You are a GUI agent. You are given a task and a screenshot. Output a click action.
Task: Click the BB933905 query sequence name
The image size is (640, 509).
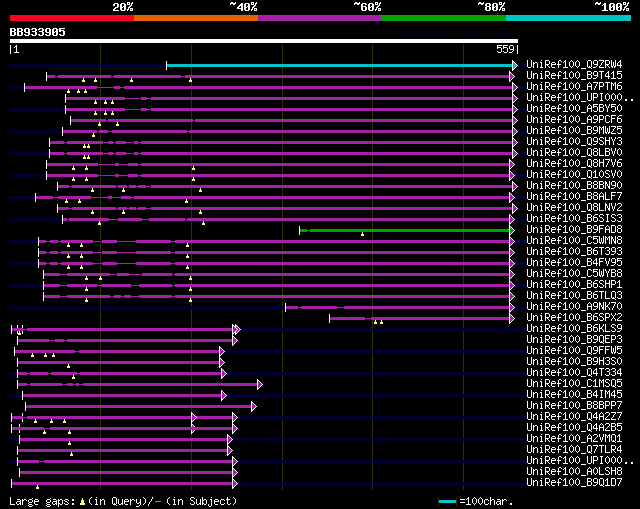point(38,32)
